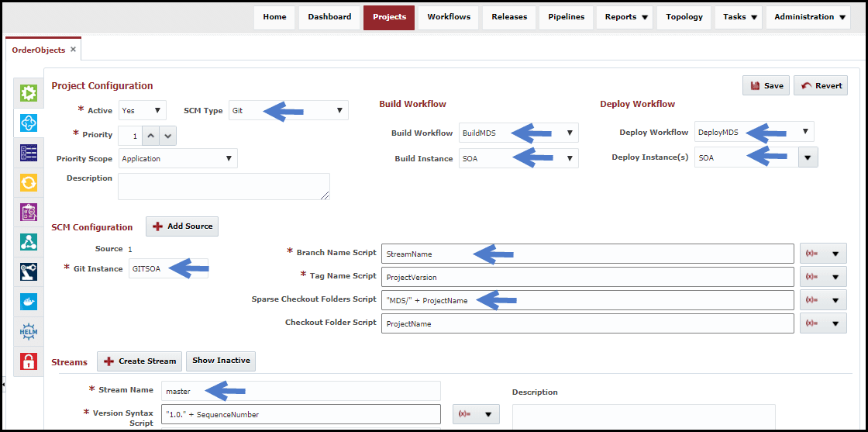This screenshot has width=868, height=432.
Task: Open the Active Yes dropdown
Action: 143,110
